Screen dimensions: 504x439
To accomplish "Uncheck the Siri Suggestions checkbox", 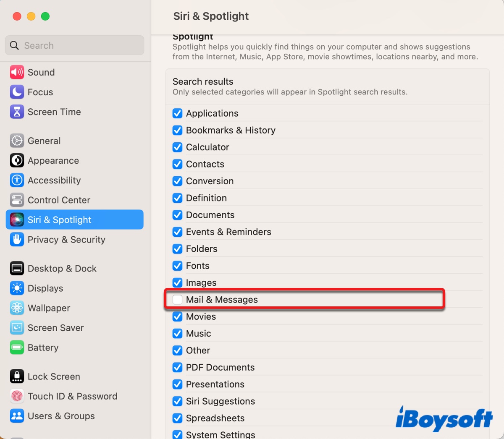I will [178, 401].
